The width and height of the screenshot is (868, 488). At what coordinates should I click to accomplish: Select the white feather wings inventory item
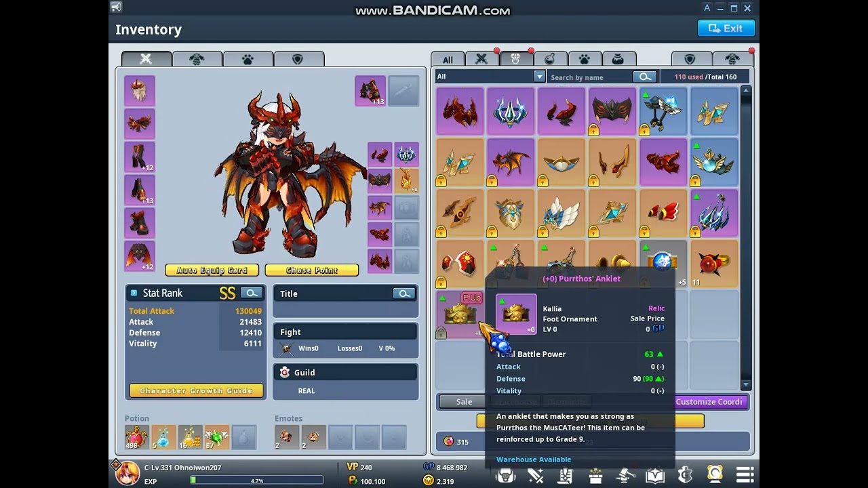561,213
